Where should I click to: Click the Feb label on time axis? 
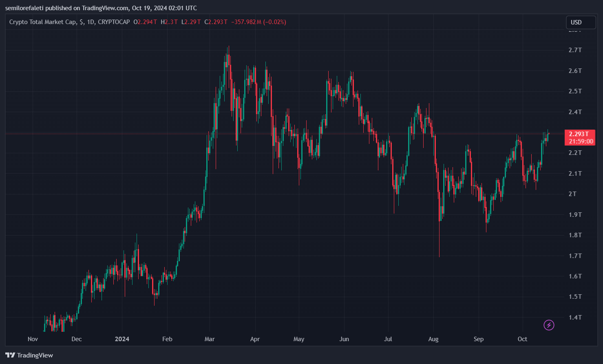[x=167, y=339]
